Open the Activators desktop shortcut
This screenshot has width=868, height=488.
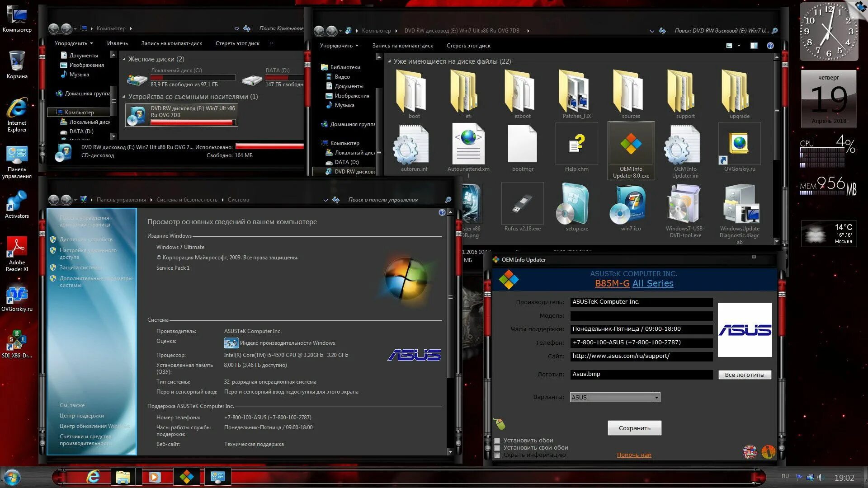pos(17,200)
